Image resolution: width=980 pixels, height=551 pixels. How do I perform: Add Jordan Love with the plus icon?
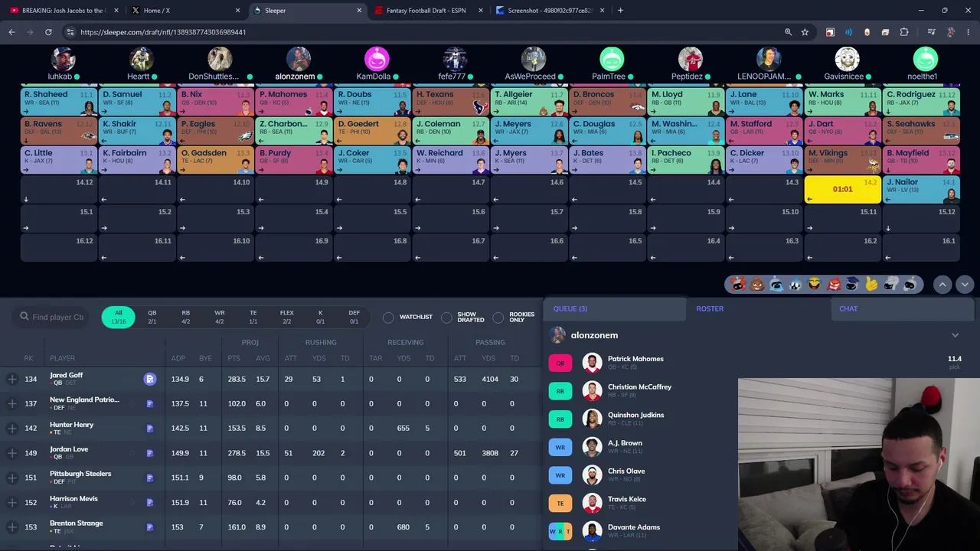(12, 453)
